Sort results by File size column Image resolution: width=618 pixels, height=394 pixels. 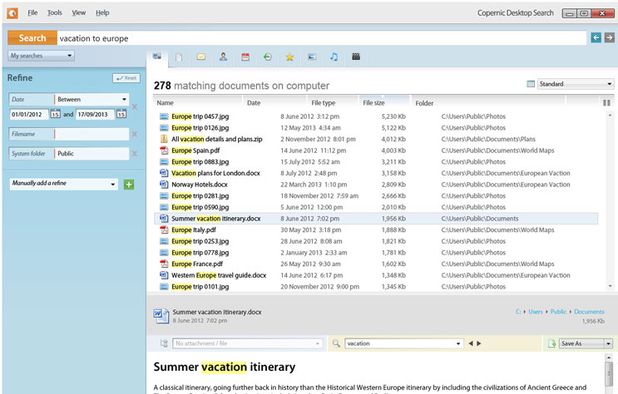point(374,103)
